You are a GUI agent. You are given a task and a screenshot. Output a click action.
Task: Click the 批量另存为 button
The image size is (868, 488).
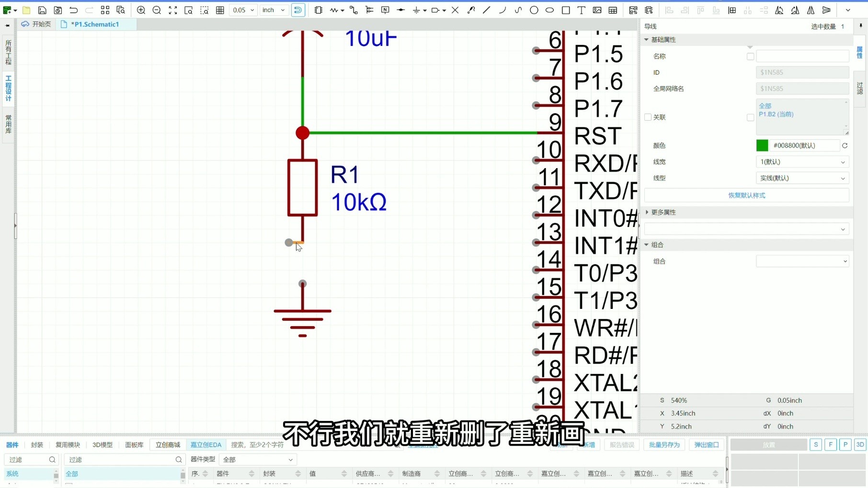coord(664,445)
